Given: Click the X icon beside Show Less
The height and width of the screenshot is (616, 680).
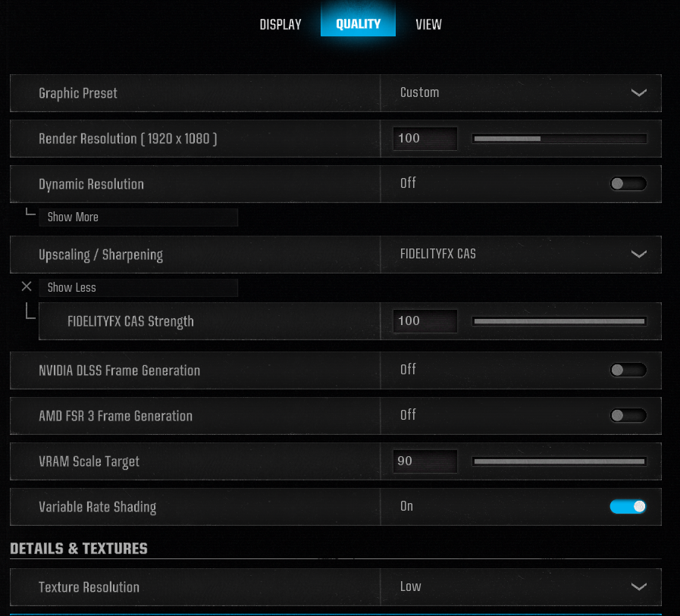Looking at the screenshot, I should 27,286.
